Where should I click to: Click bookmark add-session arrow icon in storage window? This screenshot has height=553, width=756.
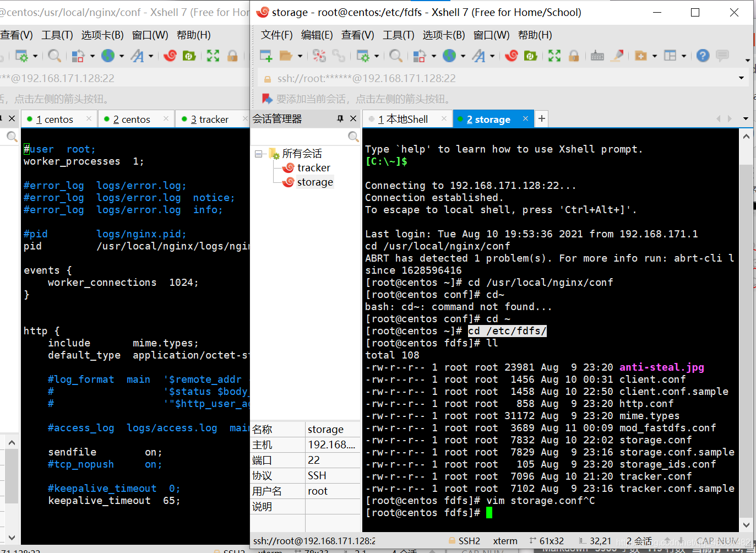pos(267,99)
